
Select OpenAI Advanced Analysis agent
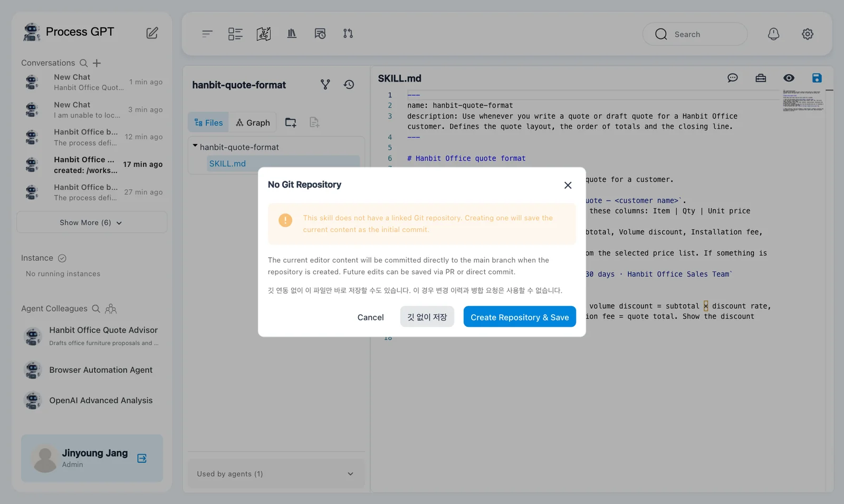tap(92, 401)
